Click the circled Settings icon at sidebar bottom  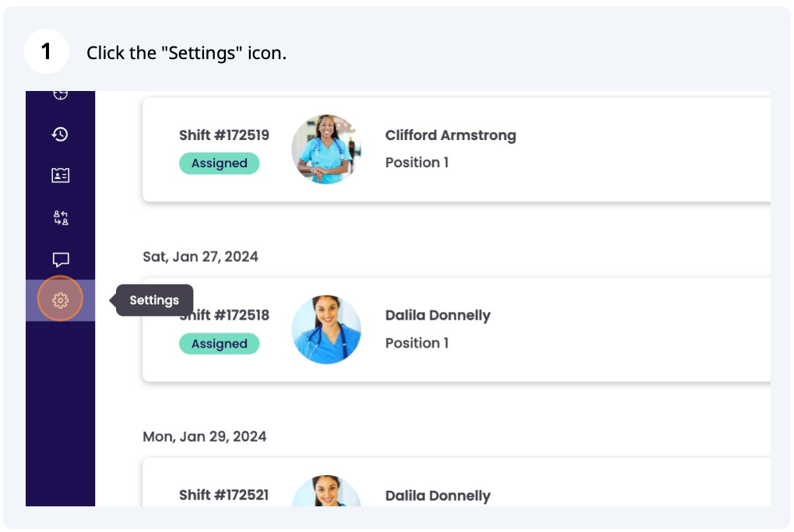(x=60, y=299)
